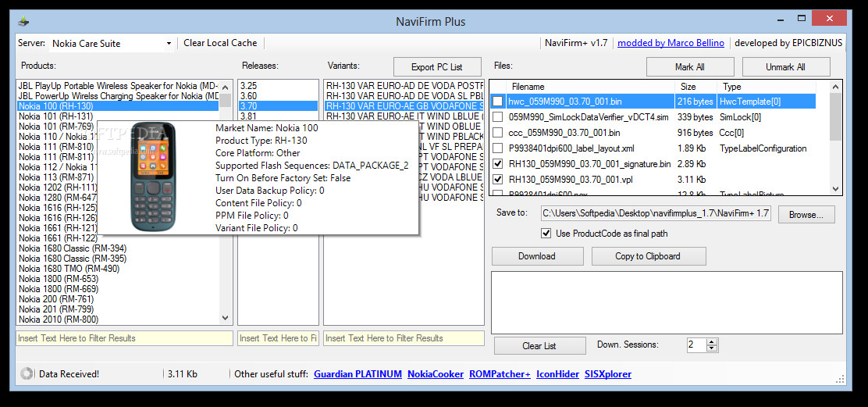Minimize the NaviFirm Plus window
868x407 pixels.
pyautogui.click(x=779, y=20)
